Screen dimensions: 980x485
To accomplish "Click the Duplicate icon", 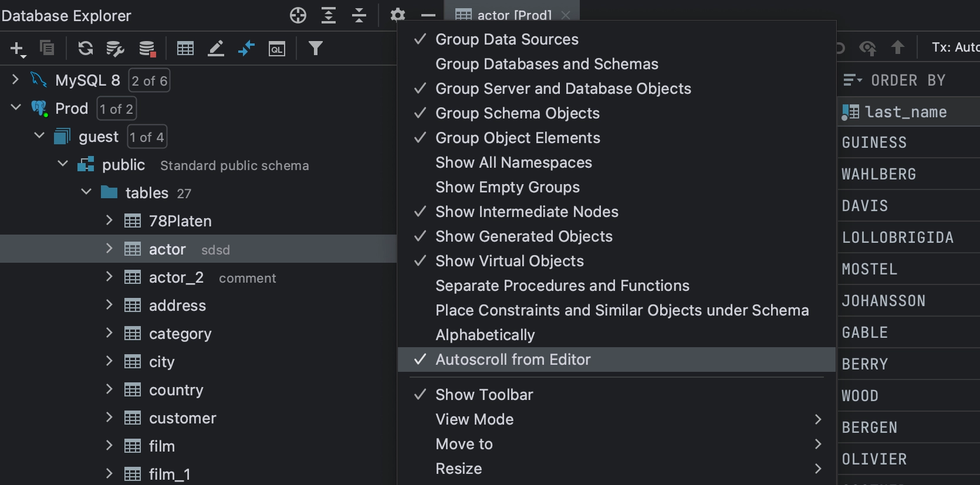I will (47, 48).
